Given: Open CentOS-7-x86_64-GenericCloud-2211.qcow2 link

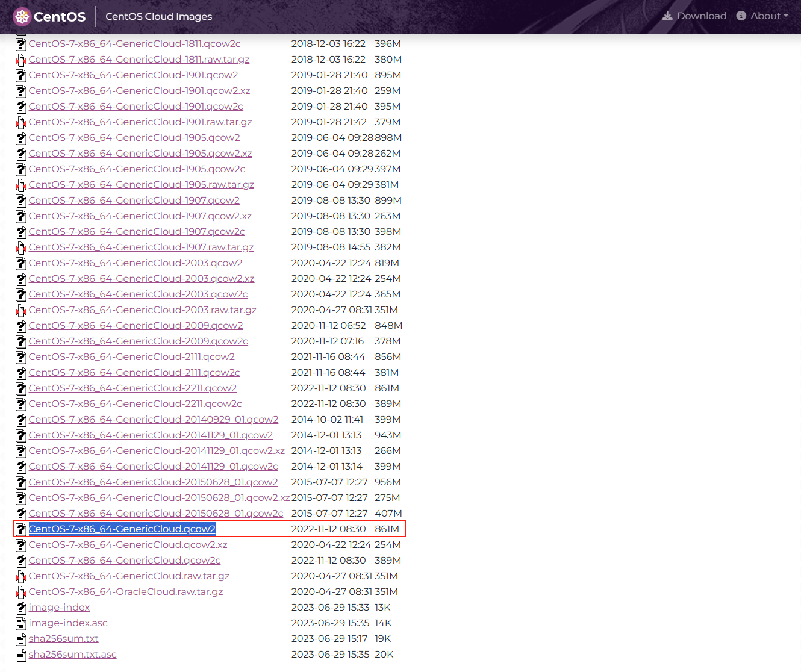Looking at the screenshot, I should click(132, 388).
